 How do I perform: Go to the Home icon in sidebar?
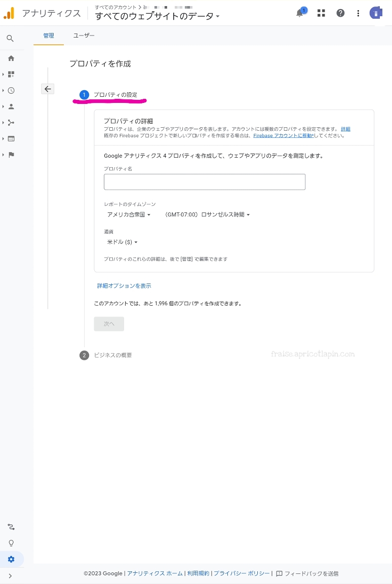tap(11, 58)
